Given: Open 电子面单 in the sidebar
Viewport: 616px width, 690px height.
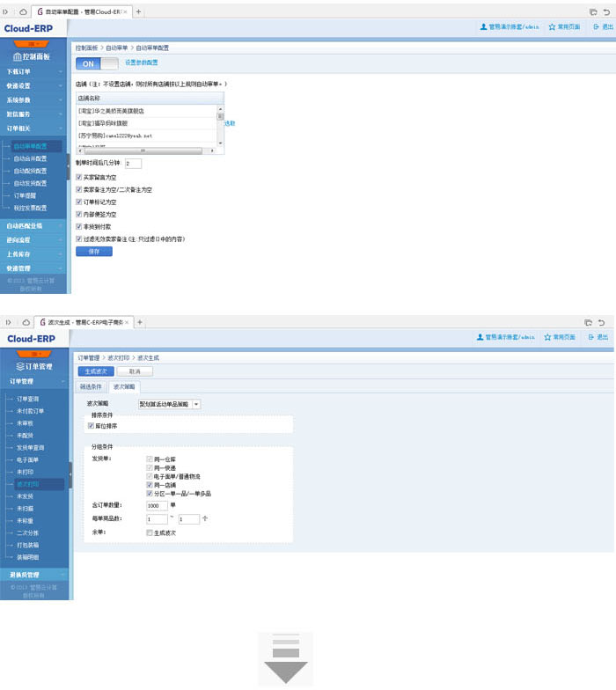Looking at the screenshot, I should (28, 459).
